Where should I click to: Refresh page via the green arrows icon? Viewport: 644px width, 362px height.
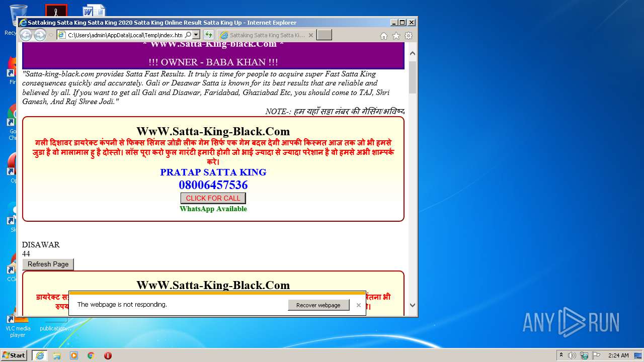tap(209, 35)
